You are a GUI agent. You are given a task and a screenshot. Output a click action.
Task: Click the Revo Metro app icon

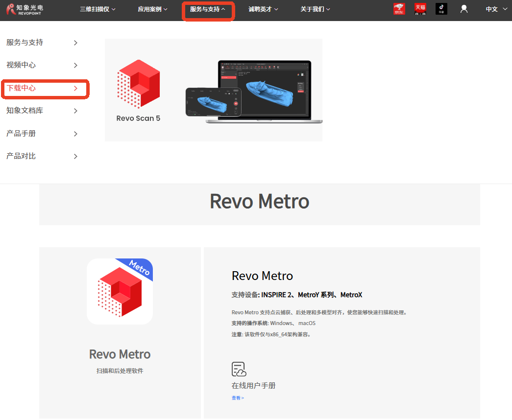tap(120, 291)
